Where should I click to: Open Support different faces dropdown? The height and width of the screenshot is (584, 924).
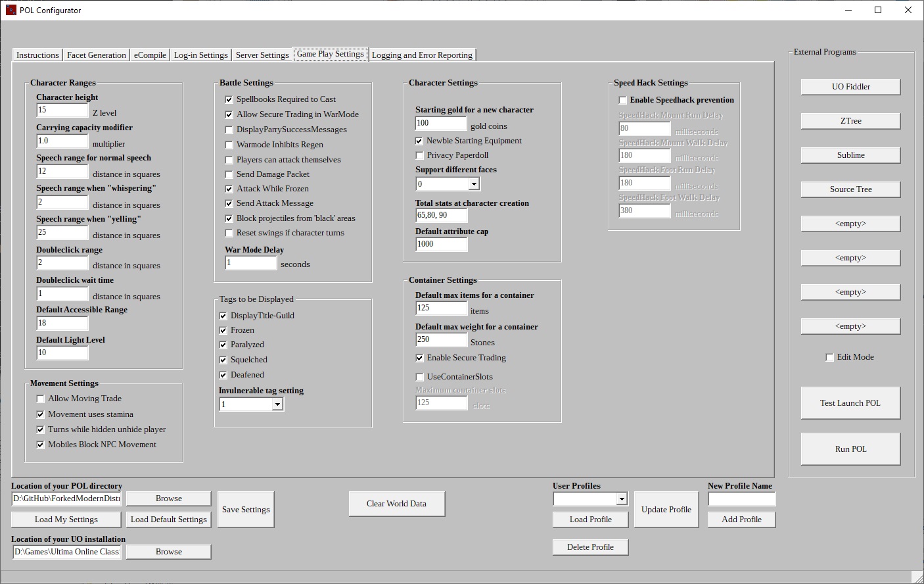(474, 184)
